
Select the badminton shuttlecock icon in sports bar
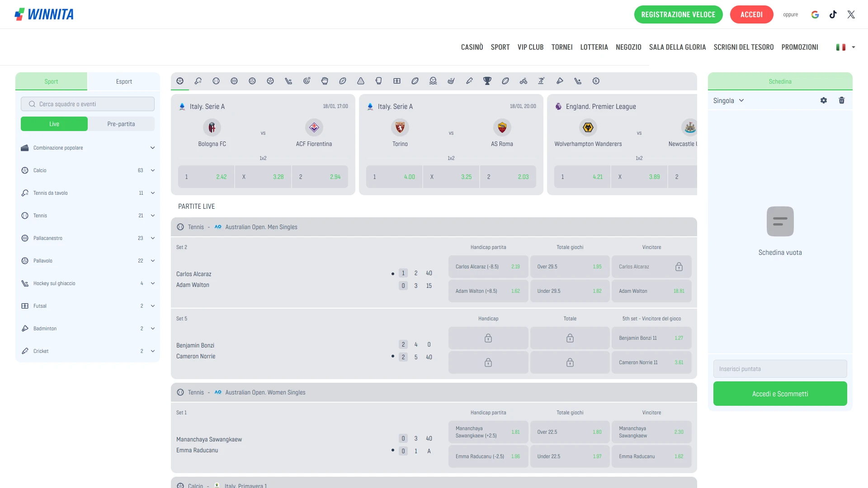pos(560,81)
